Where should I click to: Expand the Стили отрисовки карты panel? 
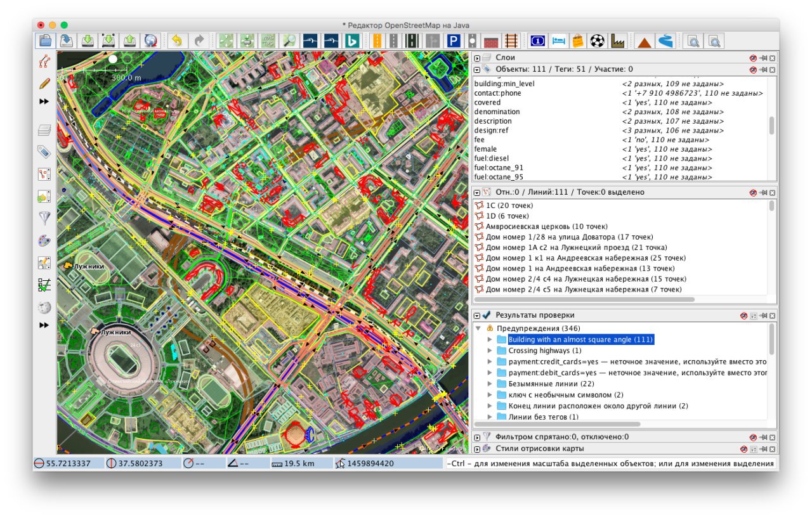(x=477, y=449)
